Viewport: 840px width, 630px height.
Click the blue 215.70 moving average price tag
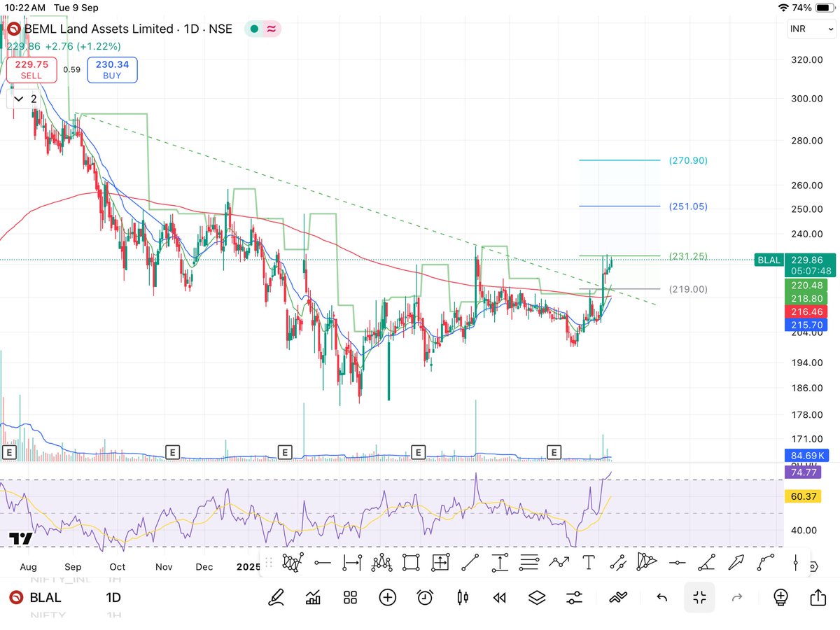[807, 323]
